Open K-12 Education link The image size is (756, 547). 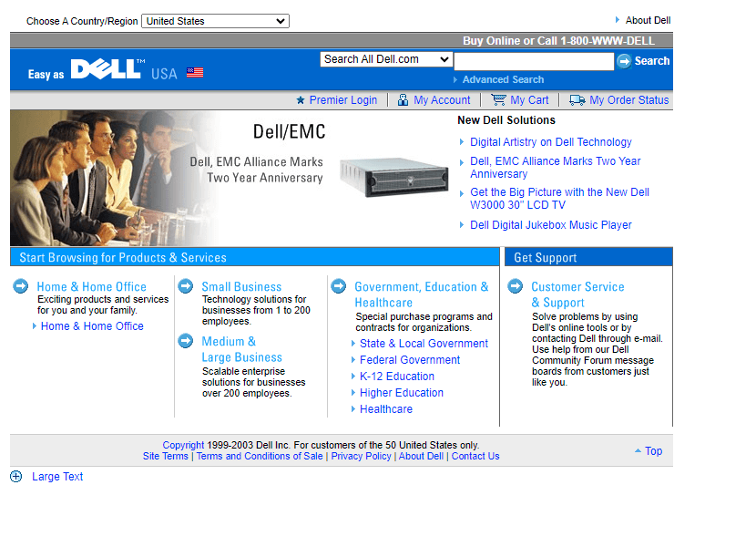[x=397, y=377]
